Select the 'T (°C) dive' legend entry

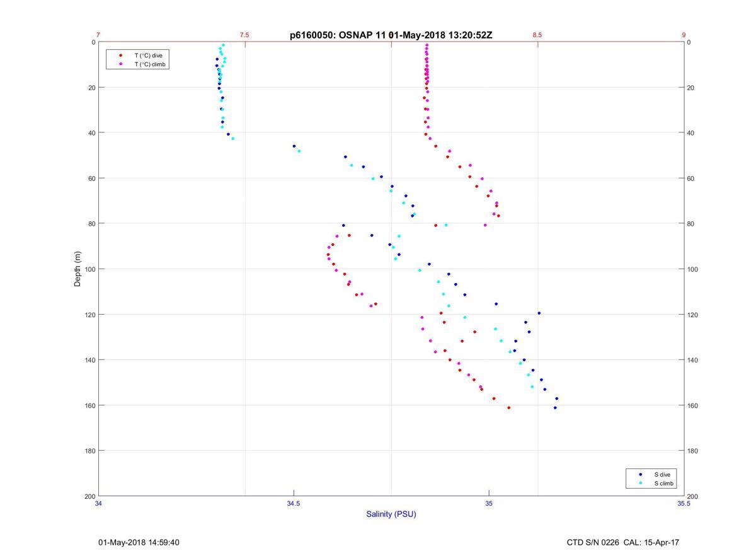(148, 55)
